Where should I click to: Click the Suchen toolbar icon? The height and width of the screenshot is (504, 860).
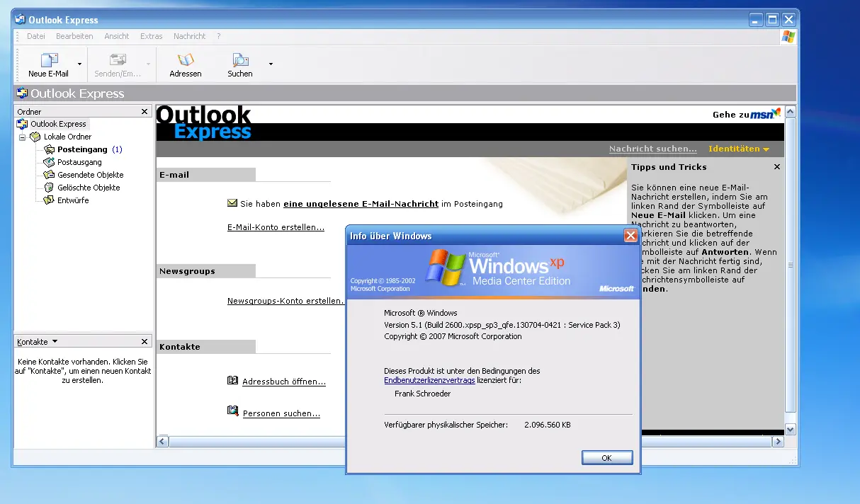(x=240, y=60)
